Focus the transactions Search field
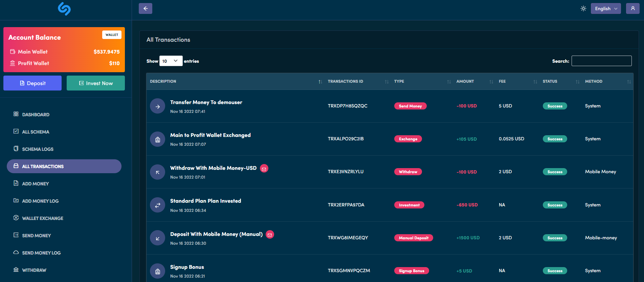 (601, 61)
